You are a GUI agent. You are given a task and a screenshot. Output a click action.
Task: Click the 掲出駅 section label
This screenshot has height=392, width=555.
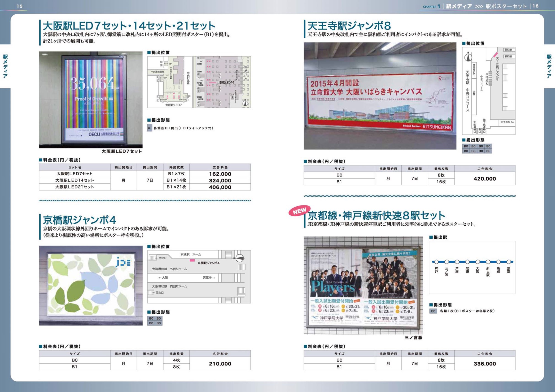tap(438, 237)
